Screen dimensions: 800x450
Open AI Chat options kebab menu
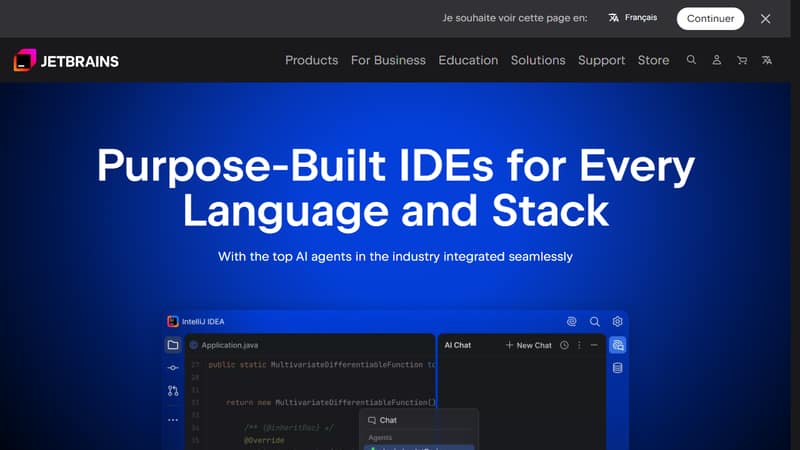pyautogui.click(x=579, y=345)
